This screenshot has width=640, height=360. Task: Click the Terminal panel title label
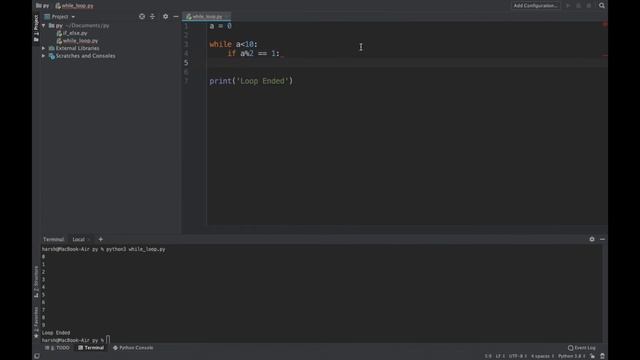pyautogui.click(x=53, y=240)
